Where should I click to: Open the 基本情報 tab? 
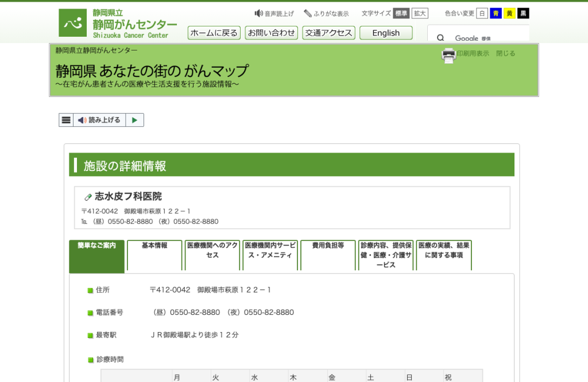click(x=154, y=255)
